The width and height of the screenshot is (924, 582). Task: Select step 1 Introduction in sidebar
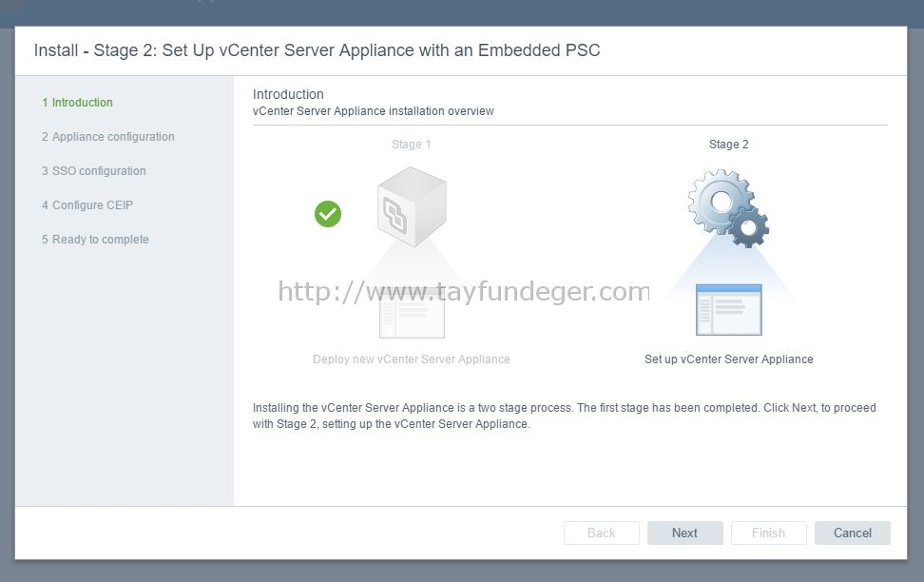(77, 103)
